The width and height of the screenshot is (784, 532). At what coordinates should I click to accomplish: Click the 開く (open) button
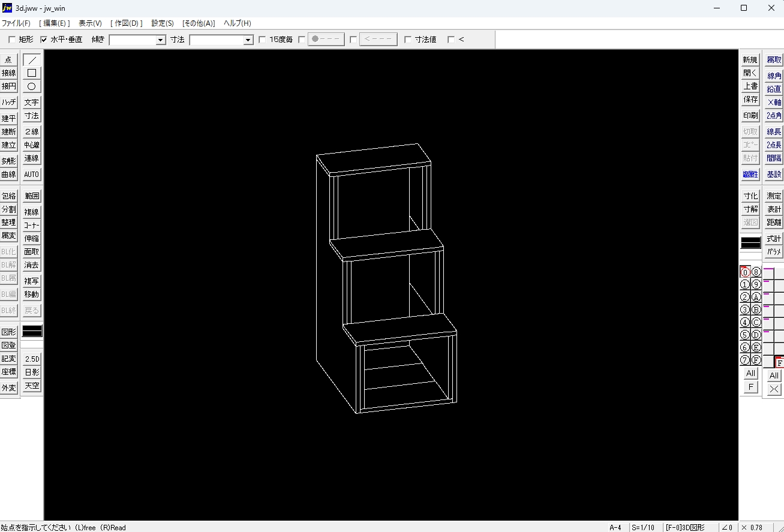tap(750, 73)
